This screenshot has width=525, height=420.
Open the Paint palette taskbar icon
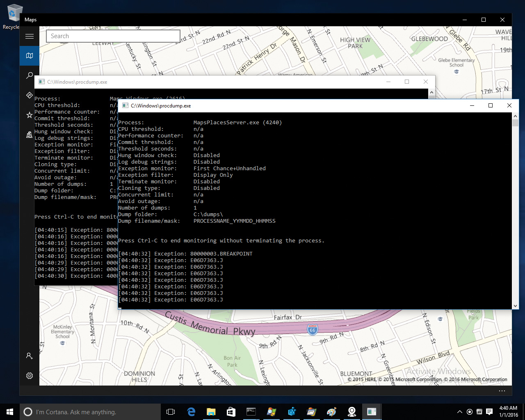(331, 412)
